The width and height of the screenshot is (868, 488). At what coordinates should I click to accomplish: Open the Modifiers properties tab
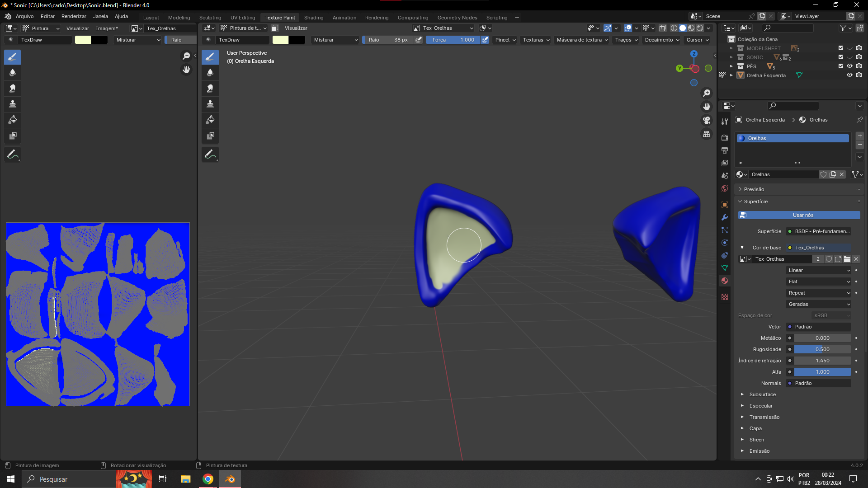pyautogui.click(x=725, y=217)
